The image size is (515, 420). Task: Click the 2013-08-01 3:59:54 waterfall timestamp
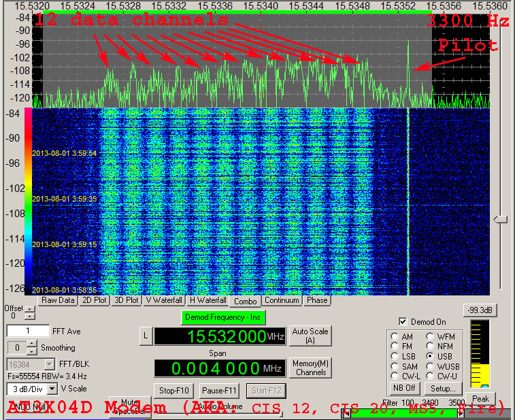(x=65, y=153)
